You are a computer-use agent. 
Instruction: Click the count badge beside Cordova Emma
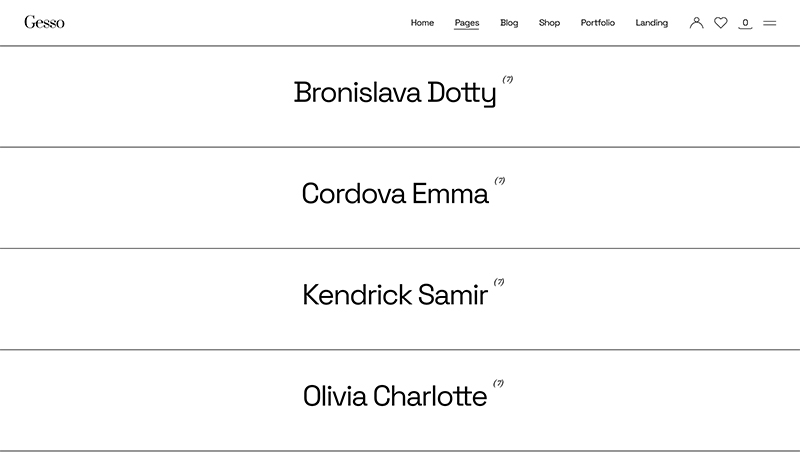500,181
